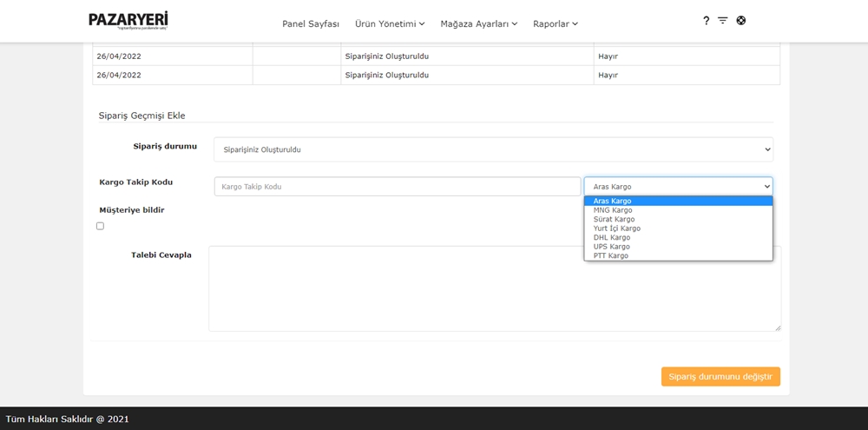868x430 pixels.
Task: Select Aras Kargo from the list
Action: tap(678, 202)
